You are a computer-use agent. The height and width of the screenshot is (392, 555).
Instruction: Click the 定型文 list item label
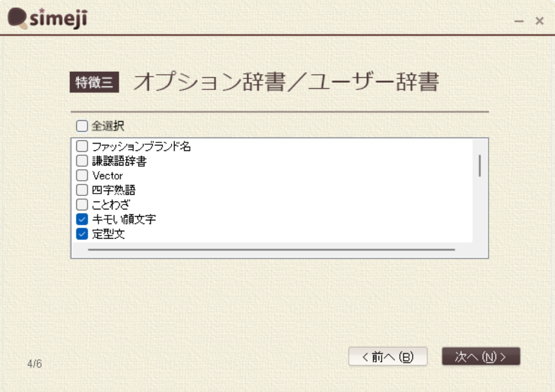click(x=108, y=234)
